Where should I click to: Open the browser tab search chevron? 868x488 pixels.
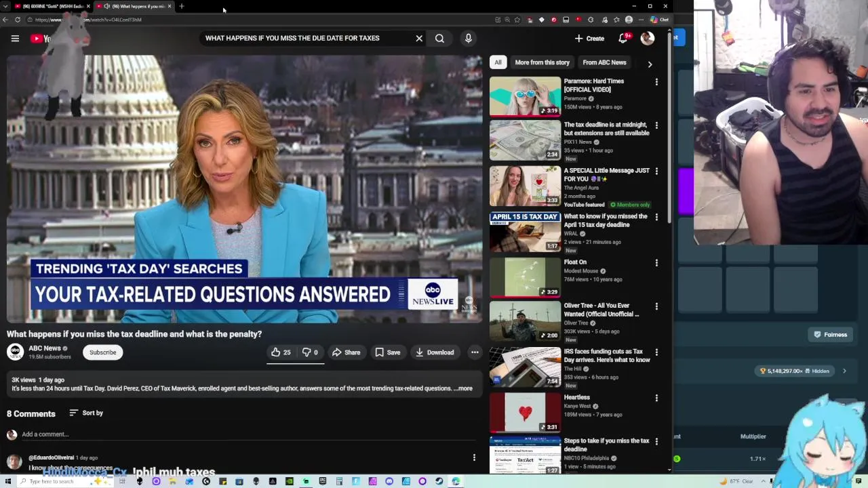pos(5,6)
